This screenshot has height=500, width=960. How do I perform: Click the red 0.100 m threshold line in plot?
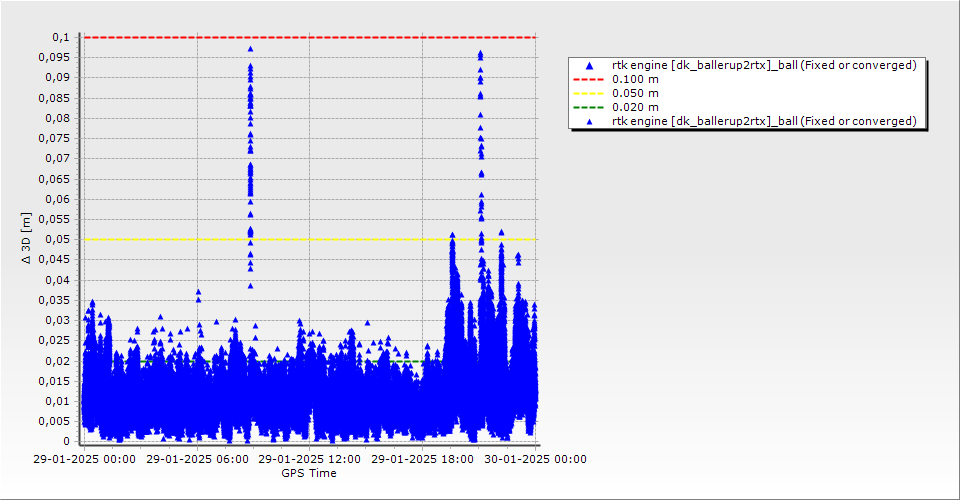310,37
